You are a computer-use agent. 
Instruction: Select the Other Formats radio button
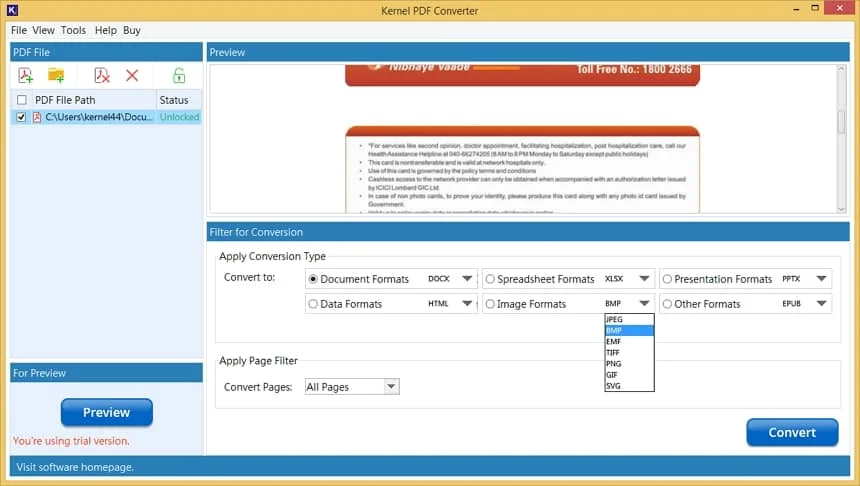tap(667, 304)
